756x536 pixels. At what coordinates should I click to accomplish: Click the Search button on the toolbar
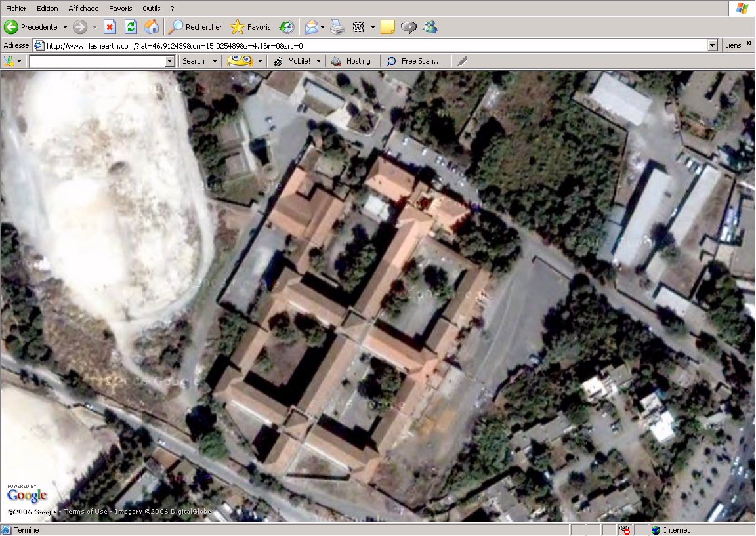(x=194, y=61)
